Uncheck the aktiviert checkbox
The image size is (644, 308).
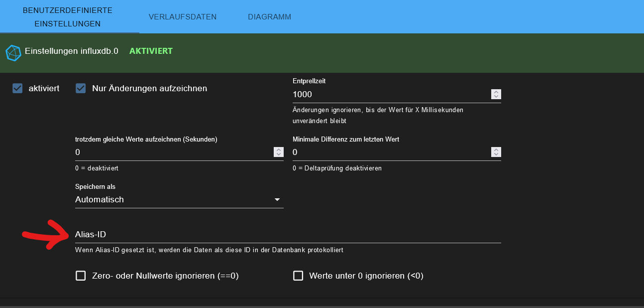(18, 88)
